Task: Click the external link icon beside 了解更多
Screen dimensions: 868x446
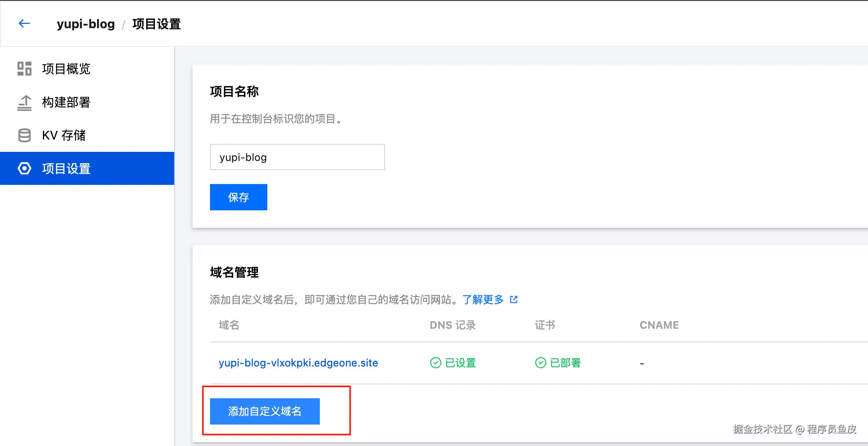Action: click(x=514, y=299)
